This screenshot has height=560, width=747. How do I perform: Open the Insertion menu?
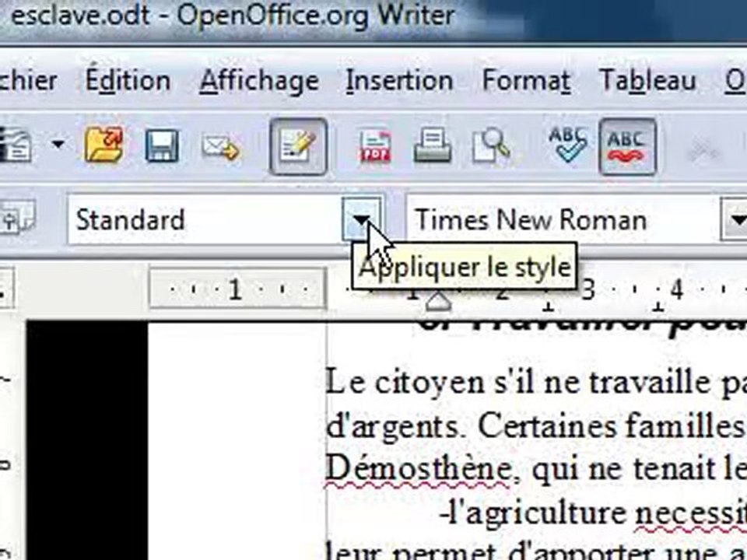(399, 80)
